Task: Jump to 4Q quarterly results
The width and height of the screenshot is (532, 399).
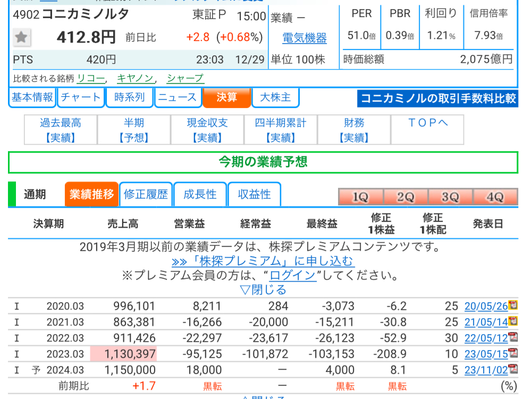Action: click(495, 197)
